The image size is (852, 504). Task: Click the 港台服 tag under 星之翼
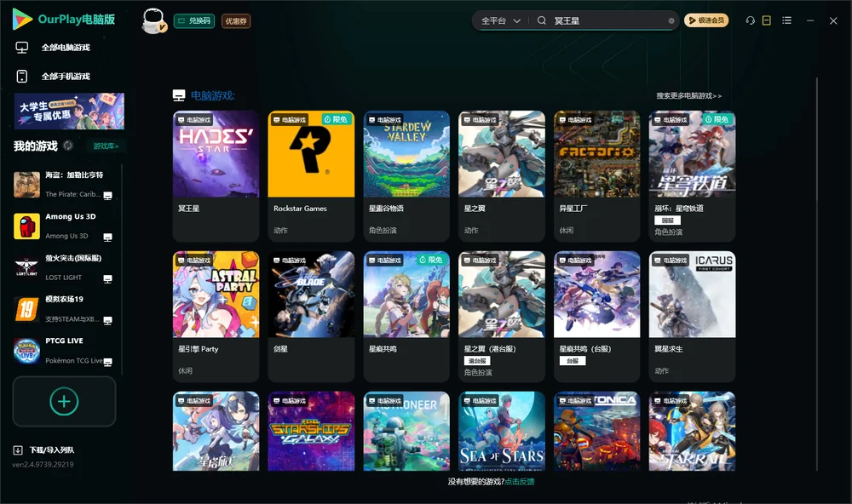pyautogui.click(x=478, y=361)
